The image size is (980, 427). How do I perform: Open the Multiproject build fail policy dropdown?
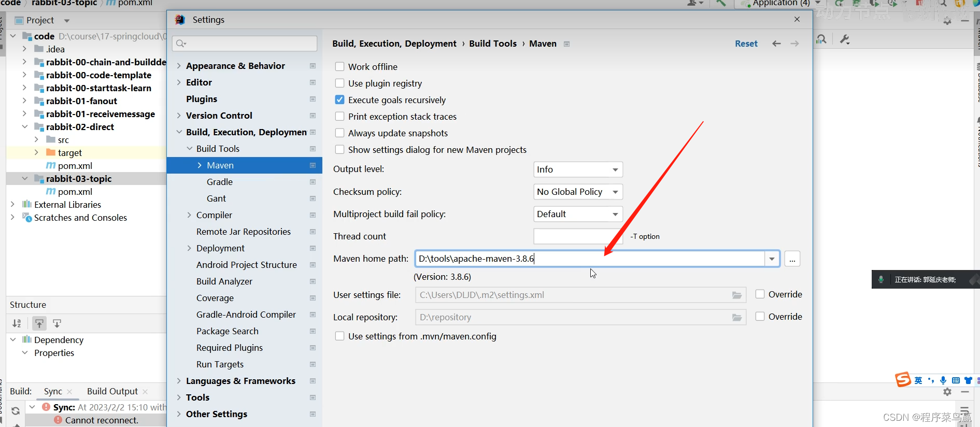tap(578, 214)
